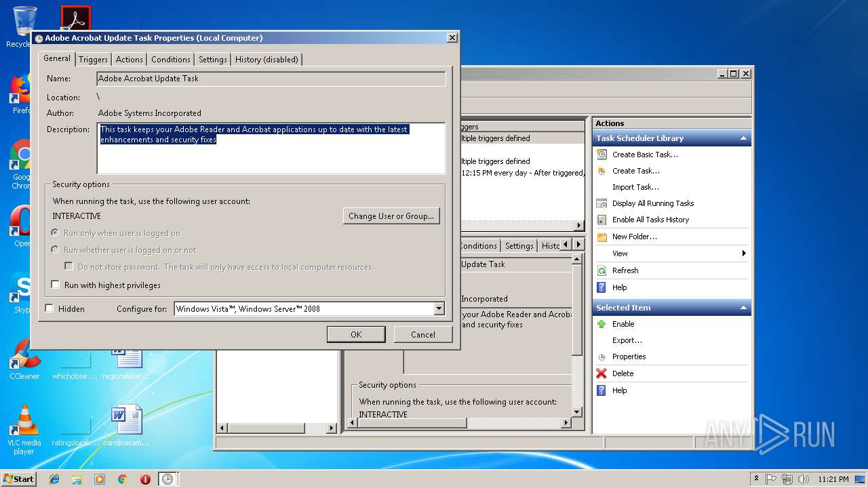
Task: Click the media player taskbar icon
Action: click(100, 479)
